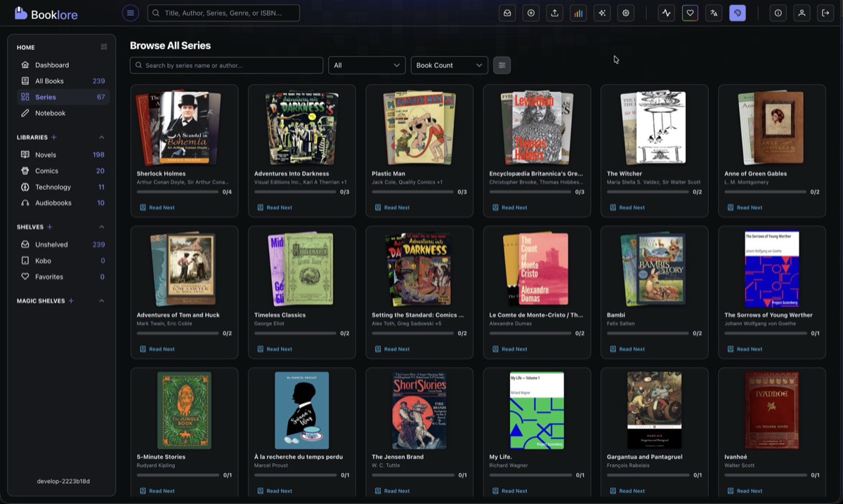Open the sparkle AI tools icon
Screen dimensions: 843x504
coord(601,13)
